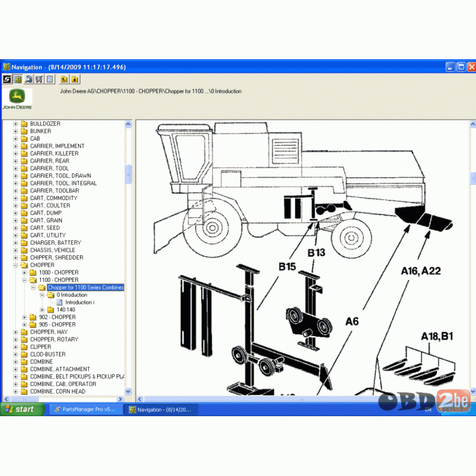Viewport: 476px width, 476px height.
Task: Click tree panel scroll up arrow
Action: [128, 124]
